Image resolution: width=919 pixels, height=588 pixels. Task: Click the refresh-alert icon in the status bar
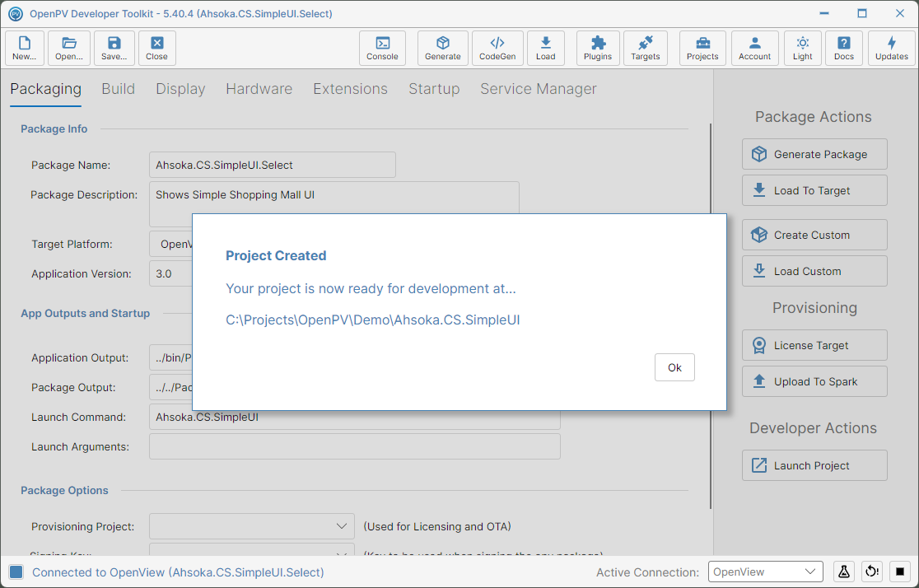pyautogui.click(x=872, y=572)
